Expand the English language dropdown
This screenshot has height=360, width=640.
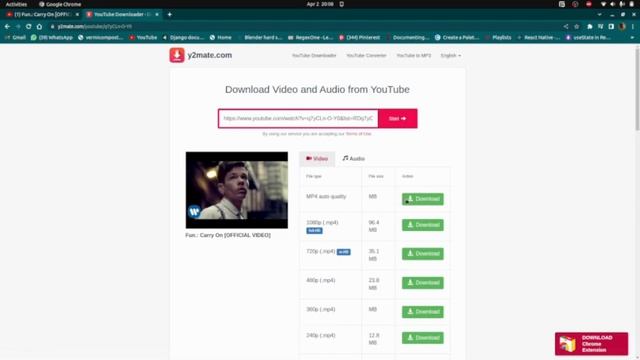pyautogui.click(x=451, y=56)
